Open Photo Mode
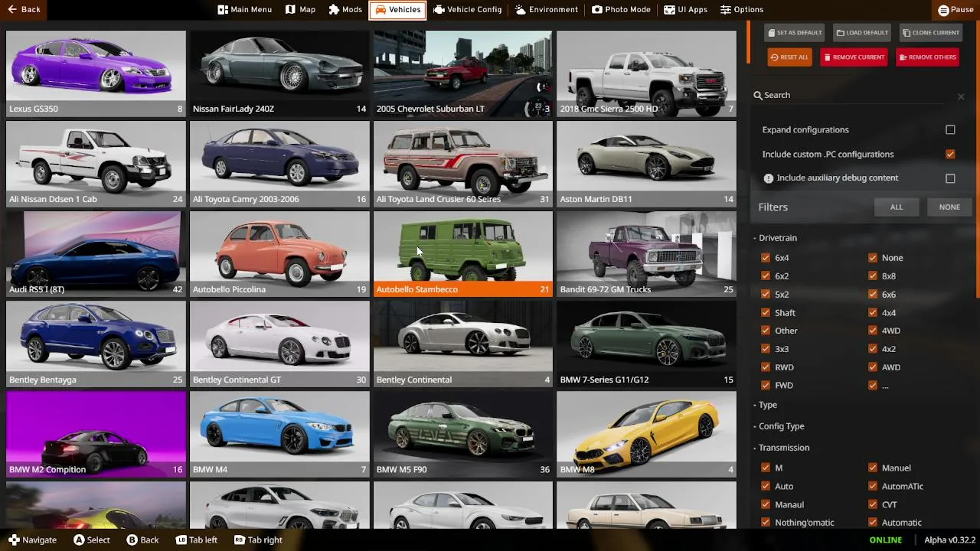This screenshot has height=551, width=980. click(621, 10)
